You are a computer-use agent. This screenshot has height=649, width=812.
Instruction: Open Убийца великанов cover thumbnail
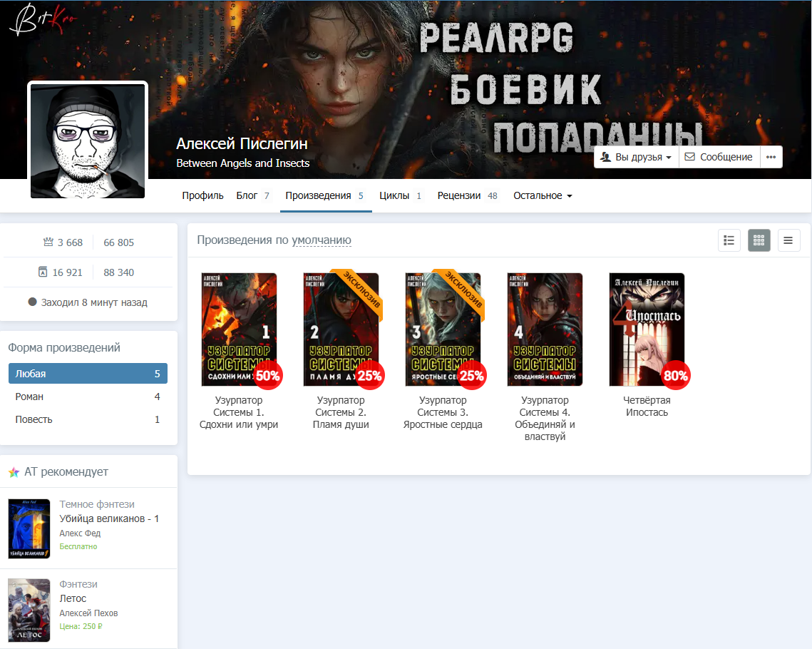(29, 529)
